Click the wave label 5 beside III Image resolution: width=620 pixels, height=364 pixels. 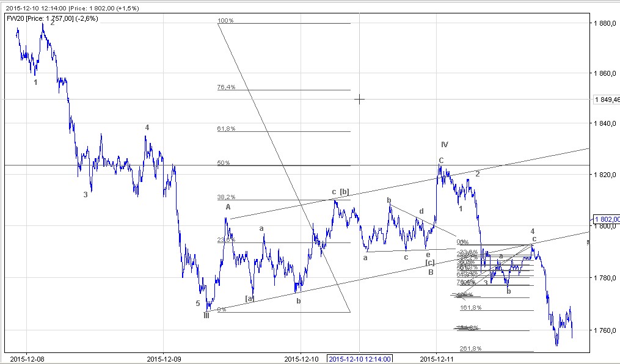(198, 304)
